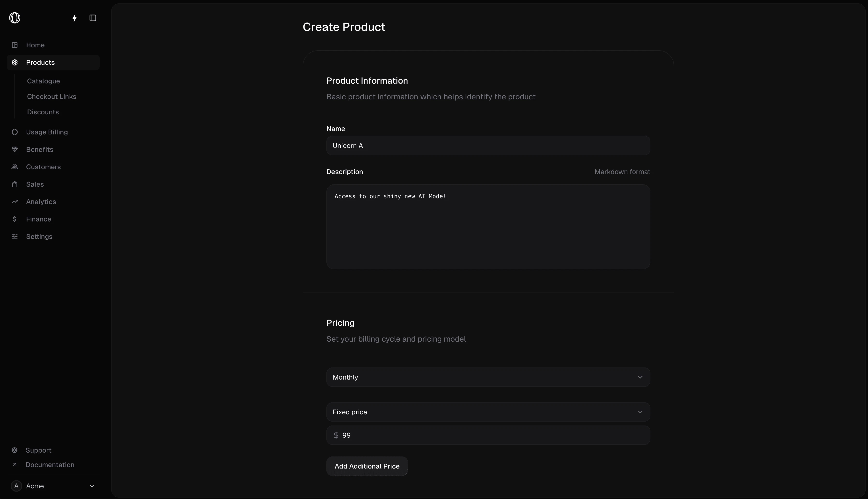Click the Sales shopping bag icon
Image resolution: width=868 pixels, height=499 pixels.
click(x=15, y=184)
